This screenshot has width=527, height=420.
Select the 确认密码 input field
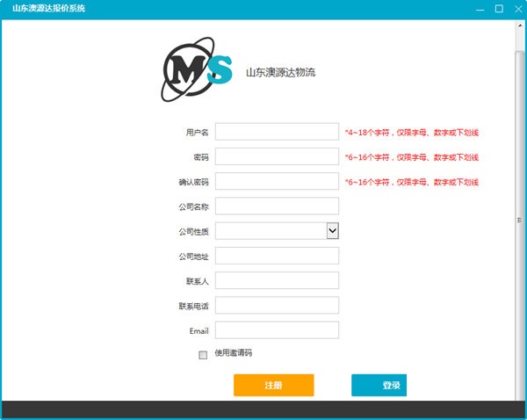277,181
